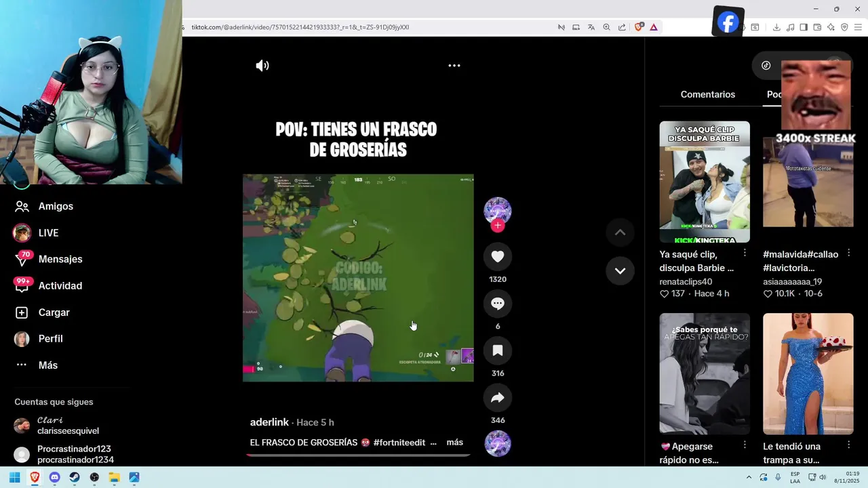Open the blue dress video thumbnail

pos(808,373)
